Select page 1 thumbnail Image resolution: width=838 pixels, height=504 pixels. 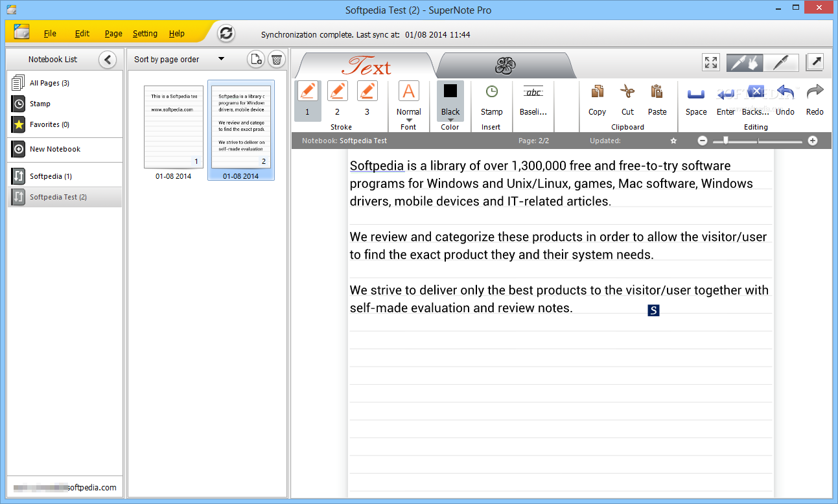(173, 127)
